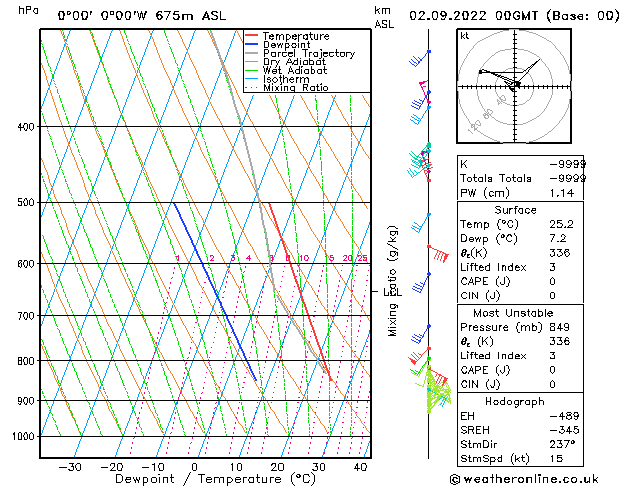Screen dimensions: 629x486
Task: Click the date header '02.09.2022 00GMT (Base: 00)'
Action: (x=514, y=16)
